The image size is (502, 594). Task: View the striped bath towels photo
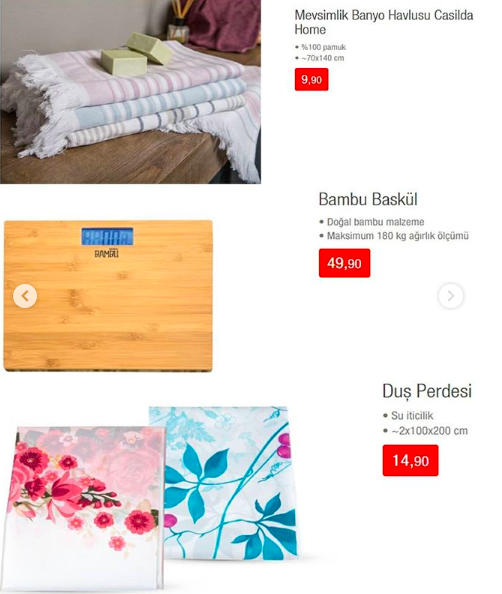130,92
